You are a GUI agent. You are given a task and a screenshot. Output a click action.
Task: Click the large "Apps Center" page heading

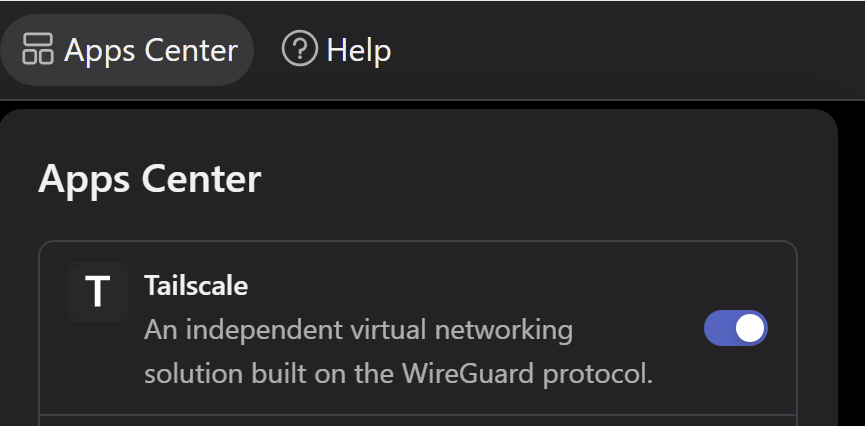(x=149, y=179)
